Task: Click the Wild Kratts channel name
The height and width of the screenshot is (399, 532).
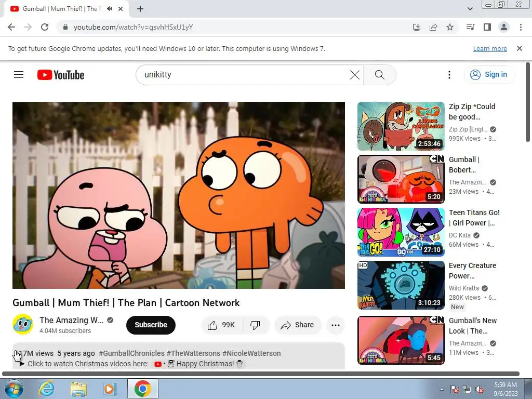Action: (x=464, y=288)
